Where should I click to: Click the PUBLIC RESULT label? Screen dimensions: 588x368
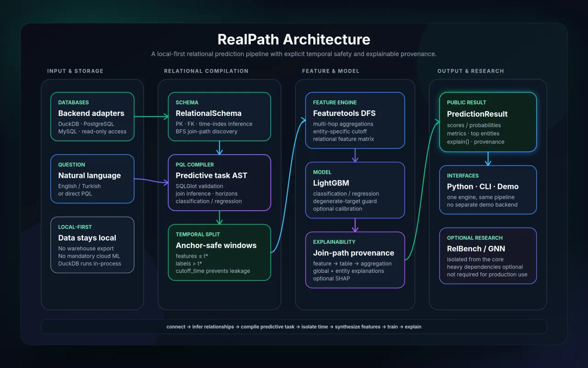(467, 103)
